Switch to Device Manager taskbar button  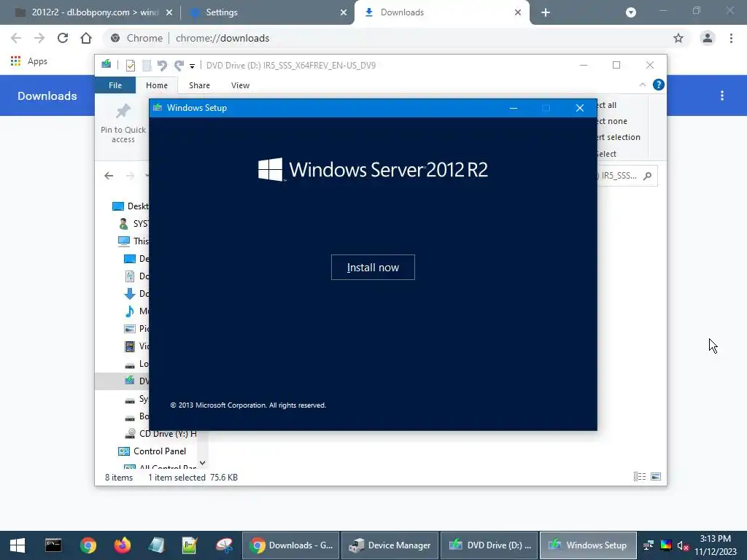pos(390,545)
